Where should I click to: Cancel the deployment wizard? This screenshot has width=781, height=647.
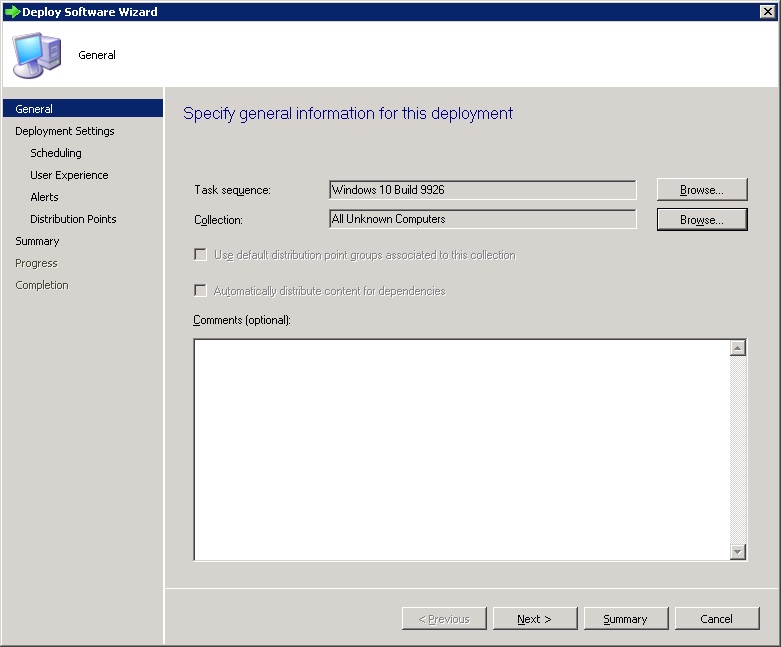pos(716,619)
